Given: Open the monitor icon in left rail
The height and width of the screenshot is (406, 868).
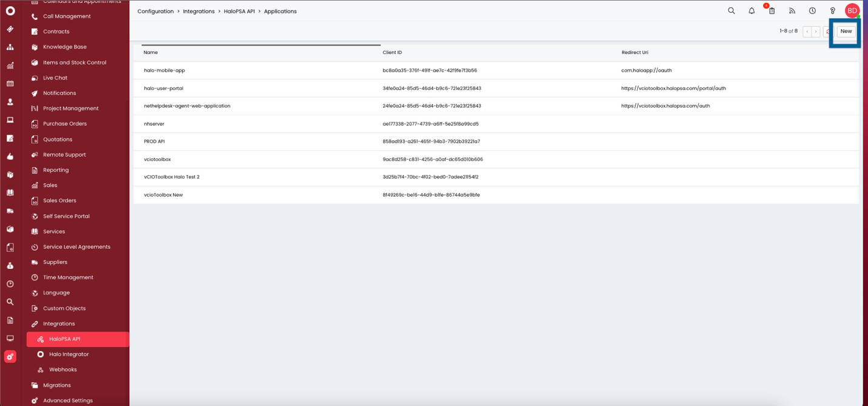Looking at the screenshot, I should pos(10,338).
